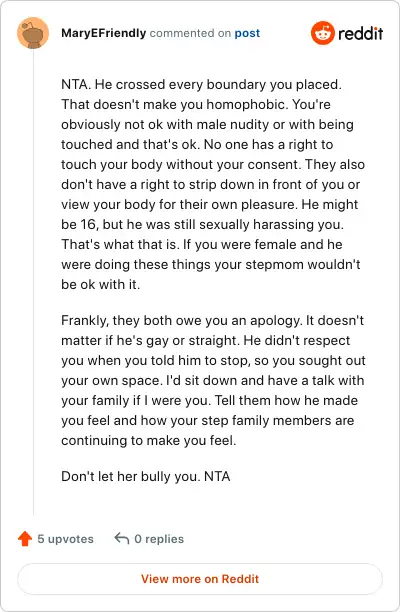Viewport: 400px width, 612px height.
Task: Select the "5 upvotes" count
Action: pyautogui.click(x=65, y=539)
